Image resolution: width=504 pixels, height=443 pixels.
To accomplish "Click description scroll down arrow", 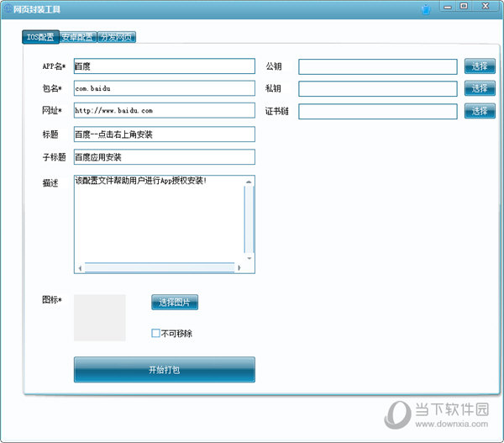I will point(249,258).
